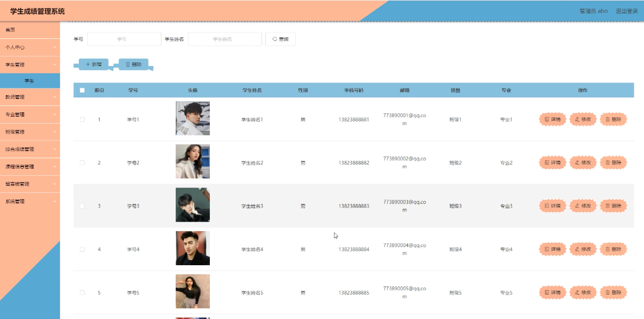Click the 邮箱 column header
The height and width of the screenshot is (319, 644).
coord(404,90)
